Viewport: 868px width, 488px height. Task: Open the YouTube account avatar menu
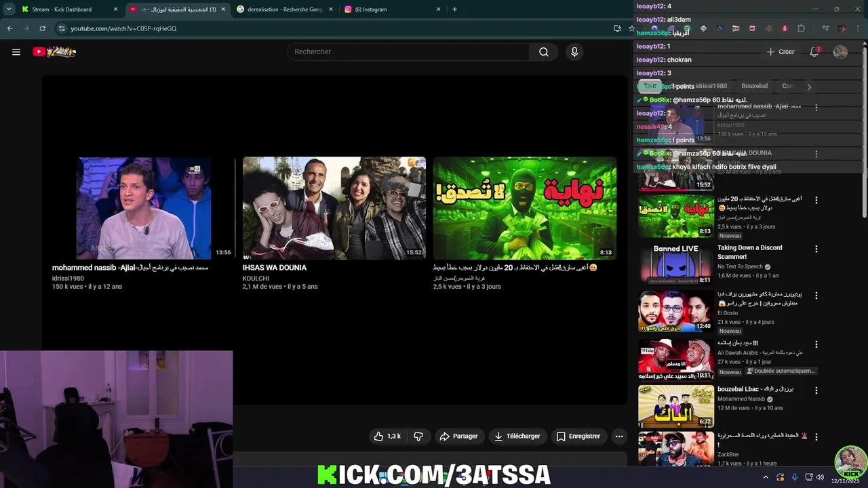[840, 52]
